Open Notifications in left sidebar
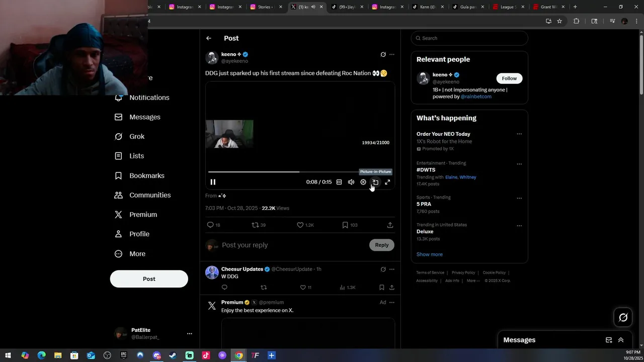 (x=142, y=98)
